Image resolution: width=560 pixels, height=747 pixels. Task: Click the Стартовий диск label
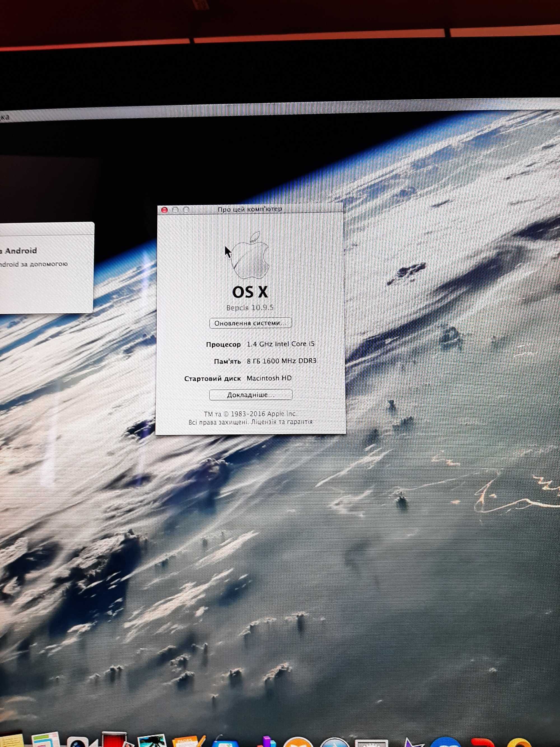[212, 379]
